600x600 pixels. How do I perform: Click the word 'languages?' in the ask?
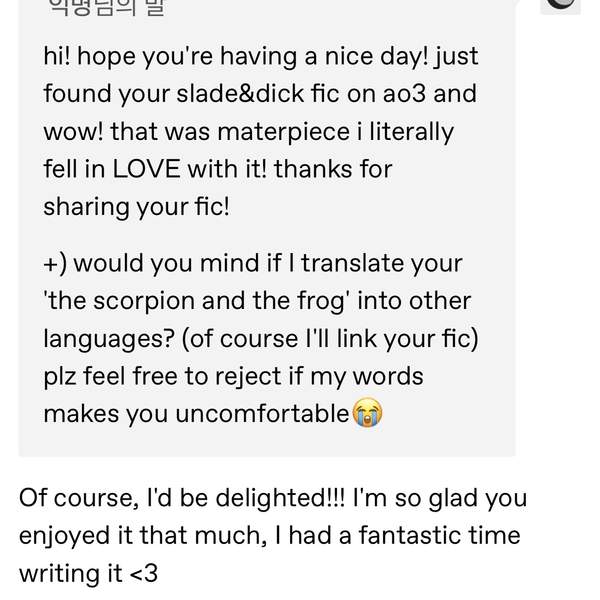[110, 337]
